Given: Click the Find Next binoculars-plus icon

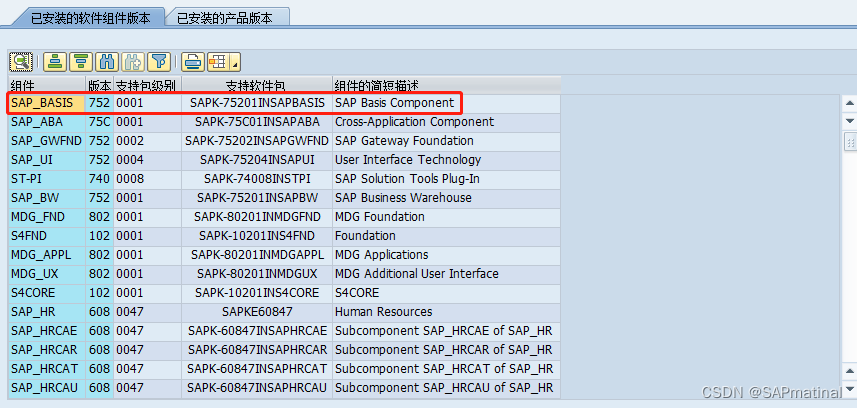Looking at the screenshot, I should (x=133, y=62).
